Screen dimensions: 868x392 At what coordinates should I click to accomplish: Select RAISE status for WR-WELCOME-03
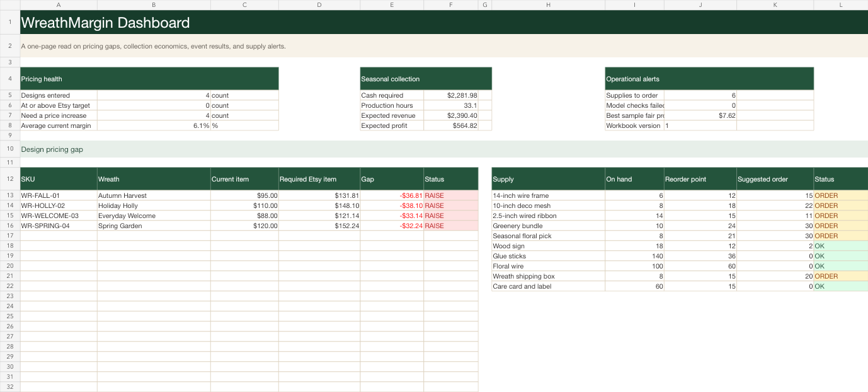tap(451, 216)
